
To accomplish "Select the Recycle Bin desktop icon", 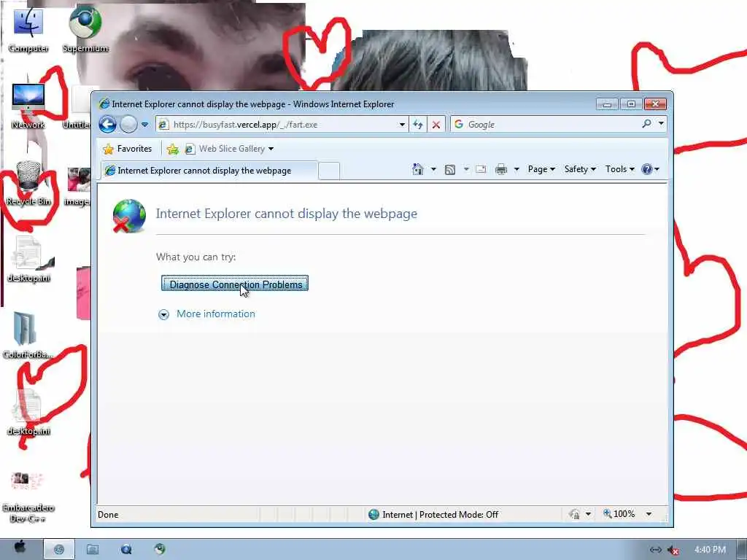I will click(x=28, y=183).
